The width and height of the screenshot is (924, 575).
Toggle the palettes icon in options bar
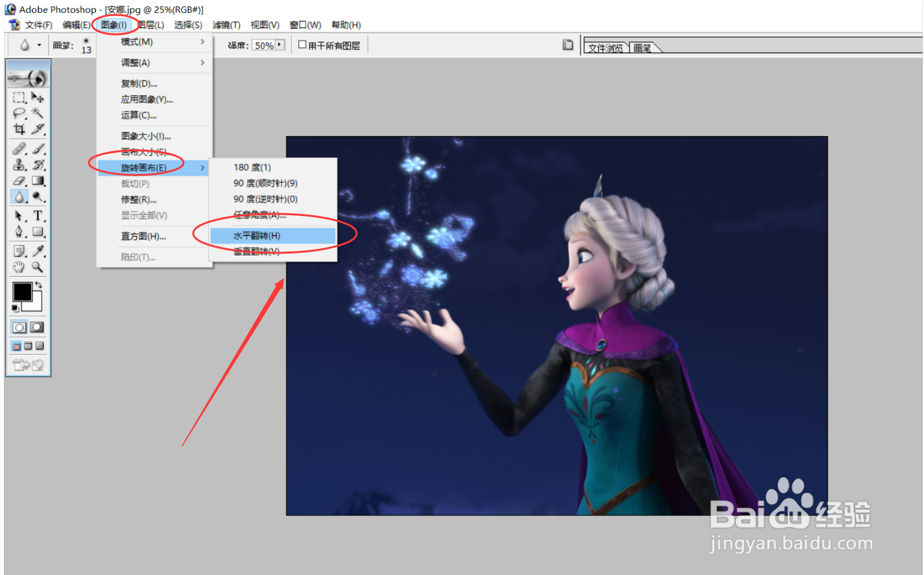pyautogui.click(x=567, y=45)
